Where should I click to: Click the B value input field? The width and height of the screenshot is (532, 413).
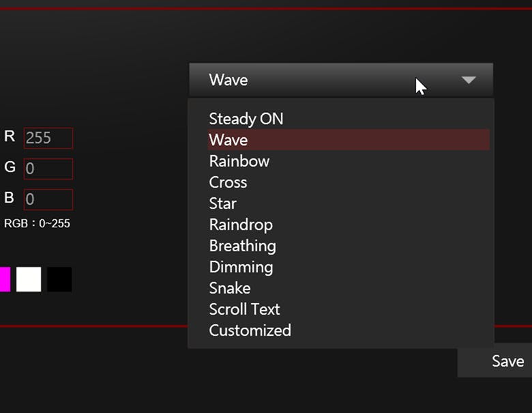(48, 199)
